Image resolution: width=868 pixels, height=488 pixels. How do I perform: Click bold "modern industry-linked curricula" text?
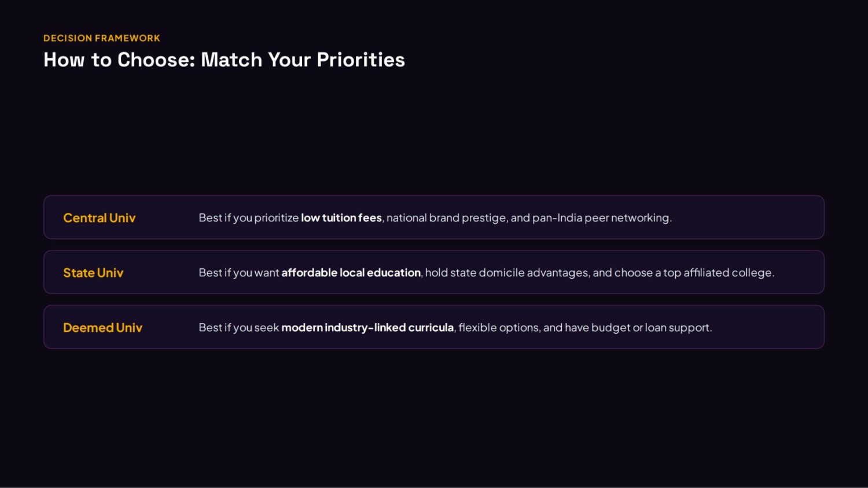click(367, 328)
